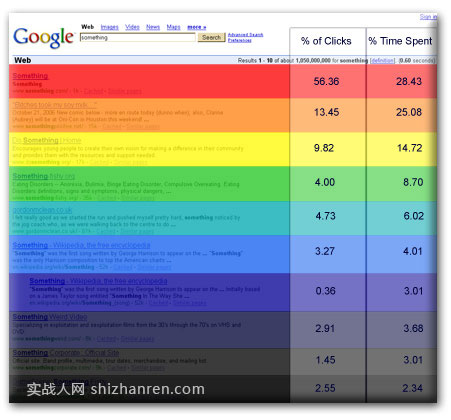This screenshot has width=451, height=420.
Task: Click the search input containing 'something'
Action: tap(138, 37)
